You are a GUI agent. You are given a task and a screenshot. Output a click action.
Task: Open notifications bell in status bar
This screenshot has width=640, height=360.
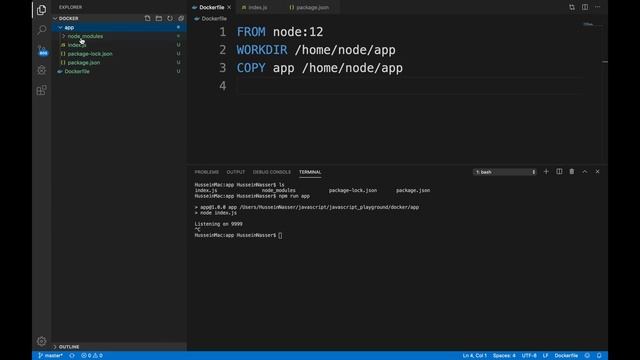(x=599, y=356)
